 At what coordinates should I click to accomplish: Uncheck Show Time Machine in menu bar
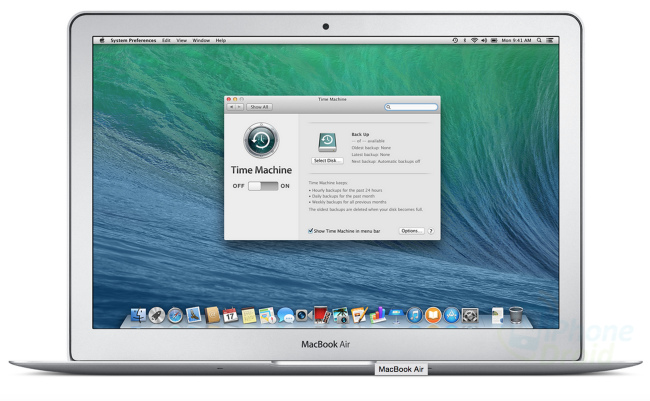(311, 230)
